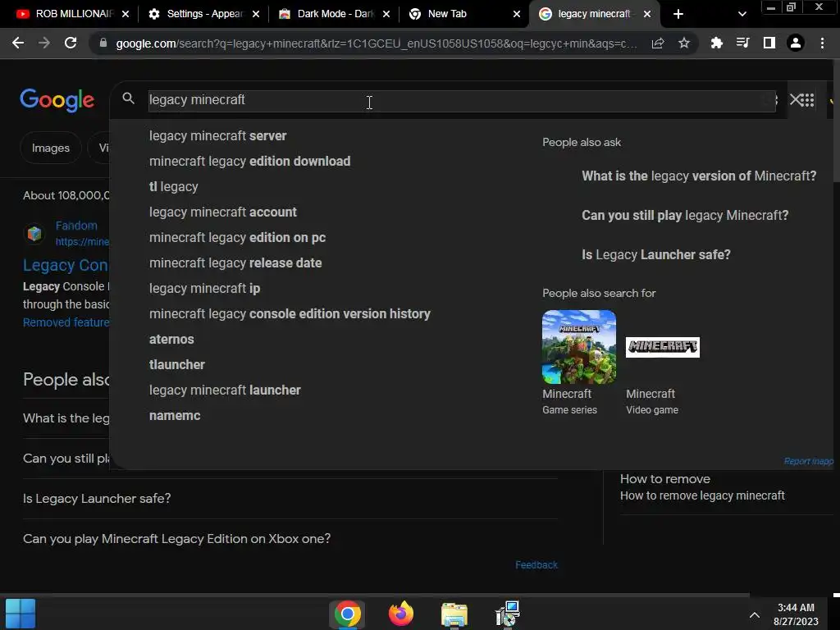Image resolution: width=840 pixels, height=630 pixels.
Task: Open the Google apps grid
Action: tap(808, 99)
